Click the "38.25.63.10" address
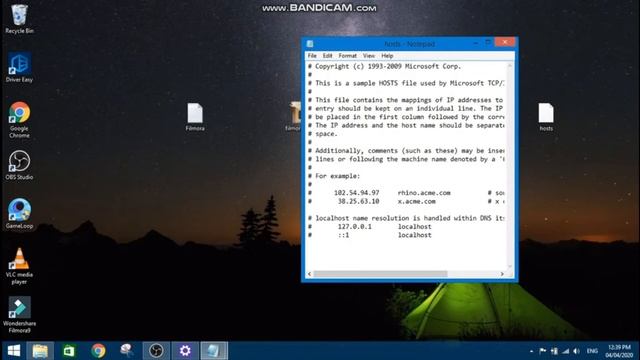The width and height of the screenshot is (640, 360). coord(358,201)
